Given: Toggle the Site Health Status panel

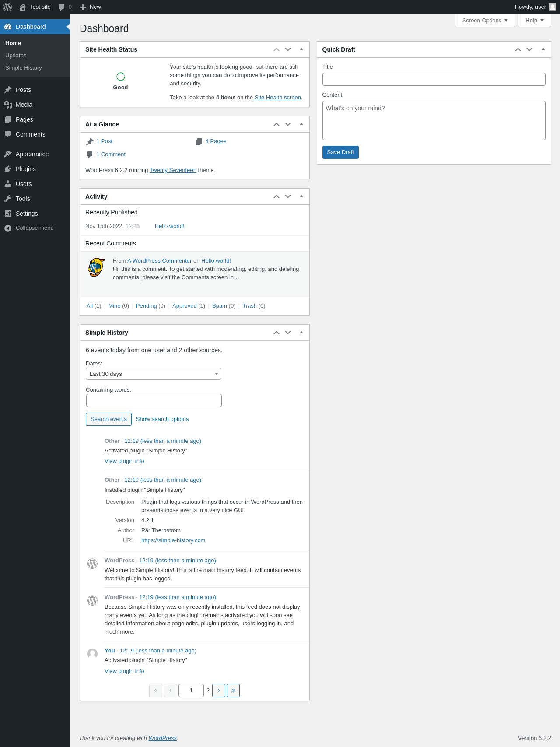Looking at the screenshot, I should click(x=301, y=49).
